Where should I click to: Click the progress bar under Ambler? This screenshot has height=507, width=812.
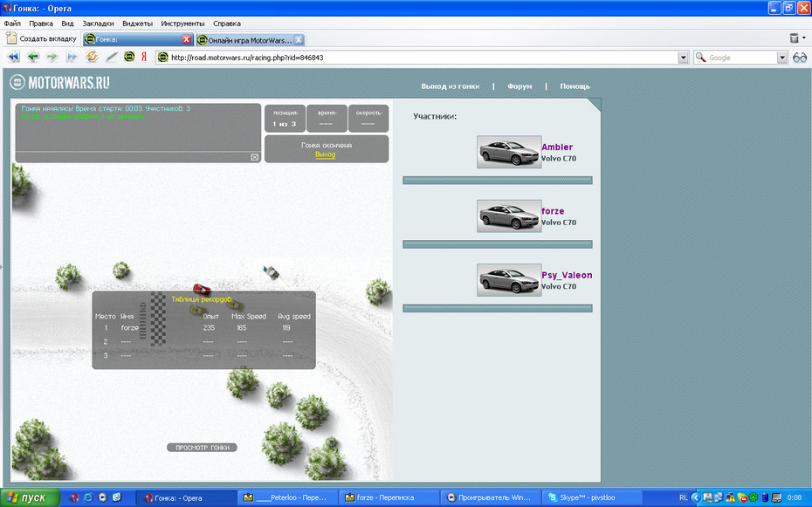[498, 181]
